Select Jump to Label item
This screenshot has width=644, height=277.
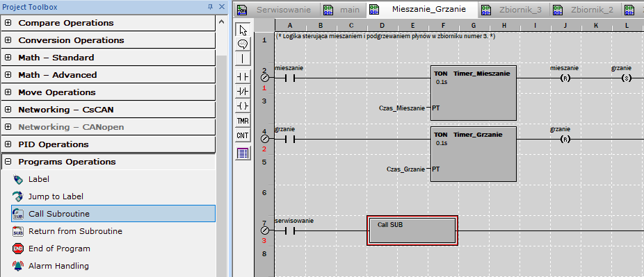[56, 196]
